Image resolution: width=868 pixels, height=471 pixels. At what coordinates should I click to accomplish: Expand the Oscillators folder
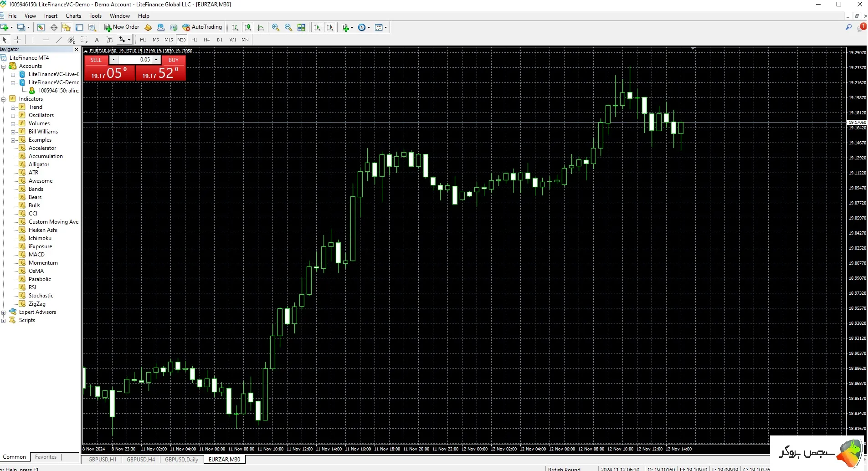13,115
